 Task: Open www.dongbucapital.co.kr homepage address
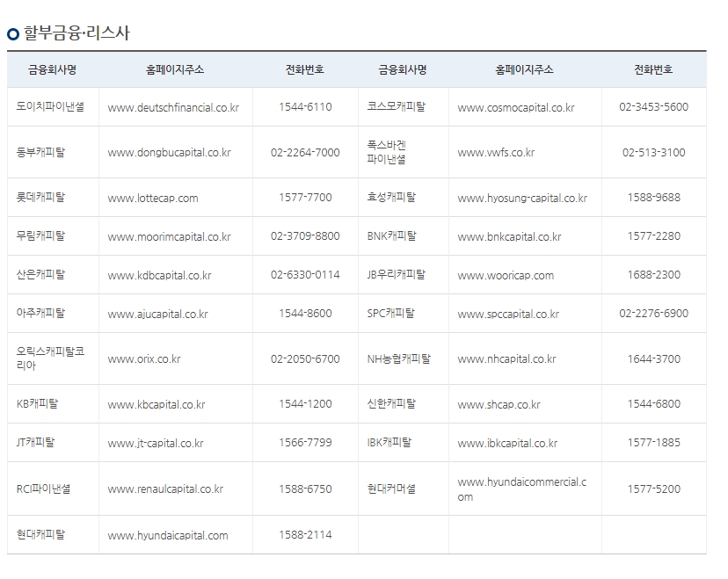click(169, 153)
